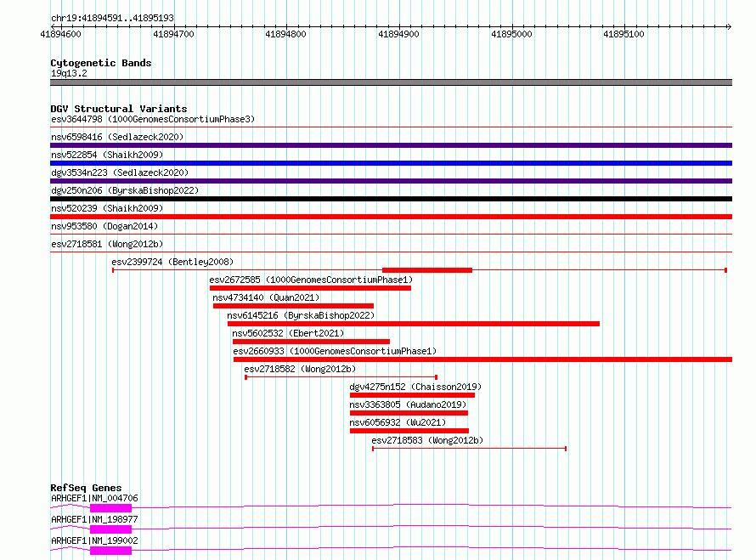Open transcript label ARHGEF1|NM_199002
Image resolution: width=756 pixels, height=560 pixels.
pyautogui.click(x=94, y=540)
